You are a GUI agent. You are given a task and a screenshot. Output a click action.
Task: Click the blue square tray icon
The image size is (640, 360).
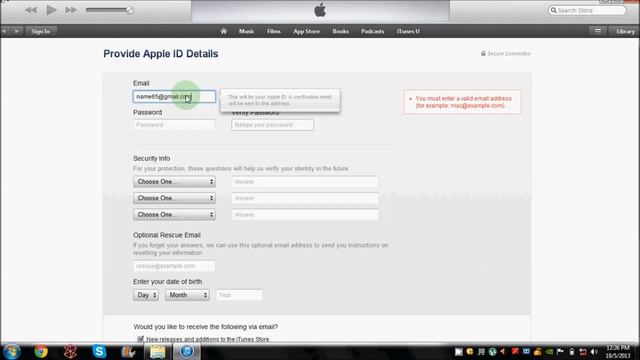tap(526, 351)
